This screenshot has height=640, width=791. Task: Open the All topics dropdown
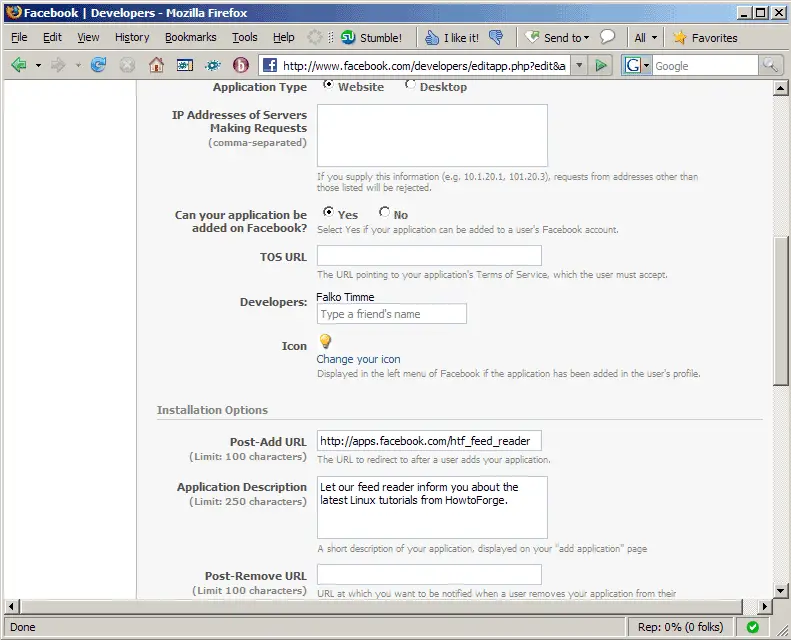pyautogui.click(x=646, y=37)
